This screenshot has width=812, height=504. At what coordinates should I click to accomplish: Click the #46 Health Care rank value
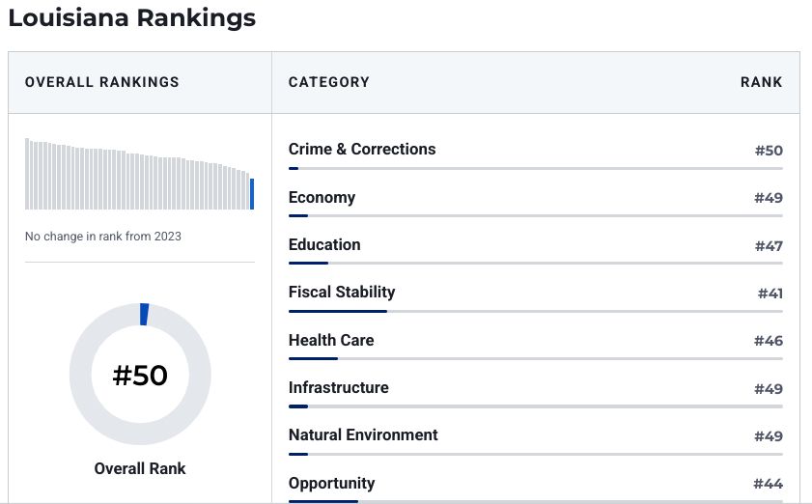point(769,341)
